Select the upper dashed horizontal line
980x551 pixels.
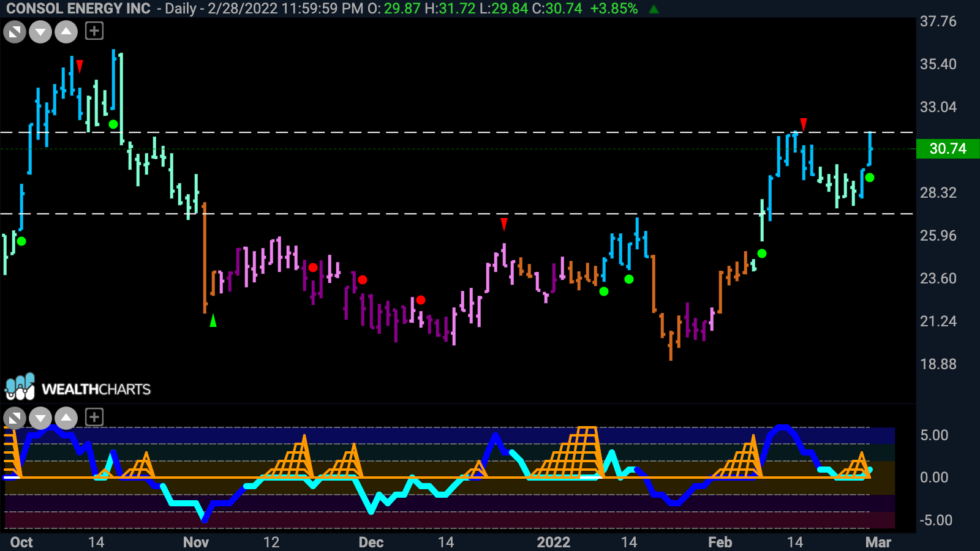(x=456, y=132)
